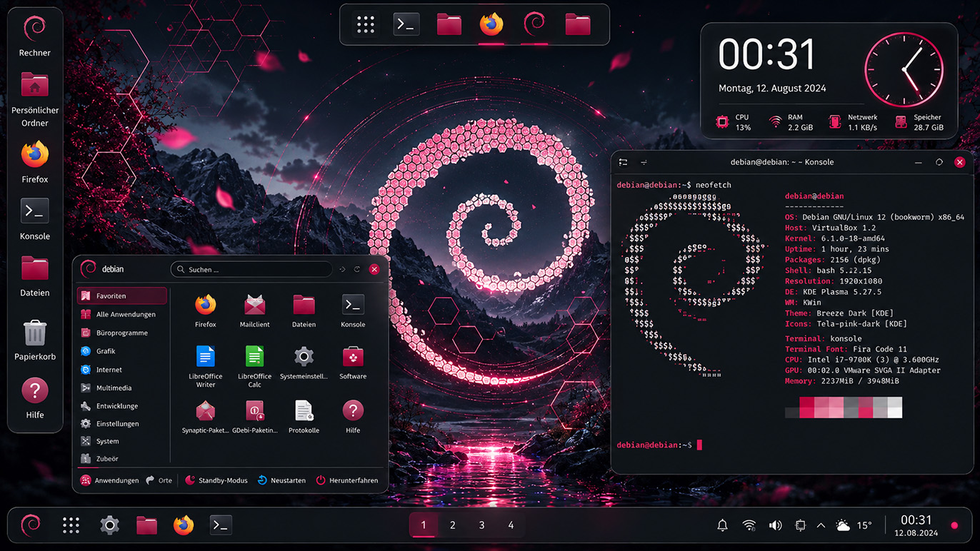Select Entwicklunge category in menu
The width and height of the screenshot is (980, 551).
point(122,406)
